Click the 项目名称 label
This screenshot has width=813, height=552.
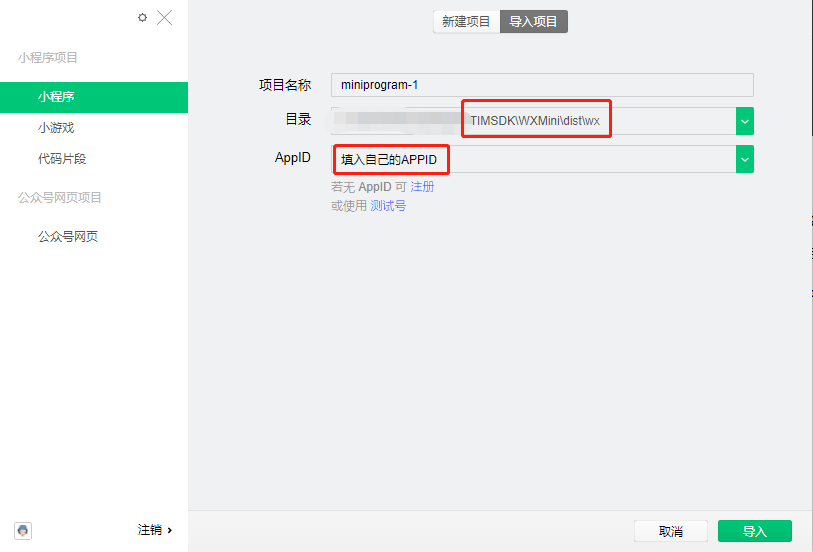click(285, 85)
